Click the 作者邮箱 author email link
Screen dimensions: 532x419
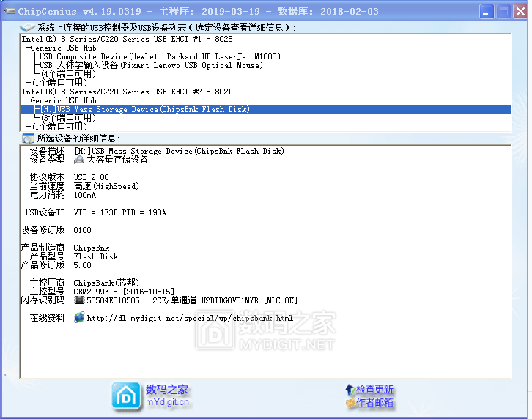(x=374, y=402)
